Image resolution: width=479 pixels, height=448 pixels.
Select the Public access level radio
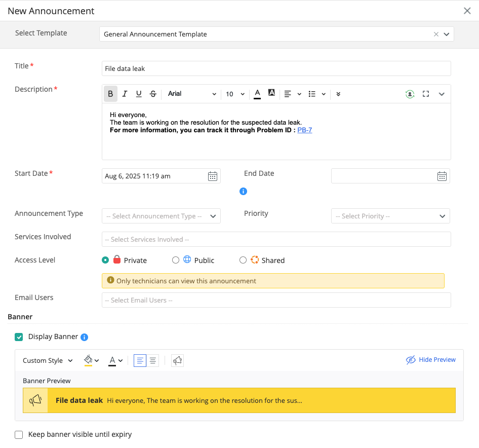point(175,260)
